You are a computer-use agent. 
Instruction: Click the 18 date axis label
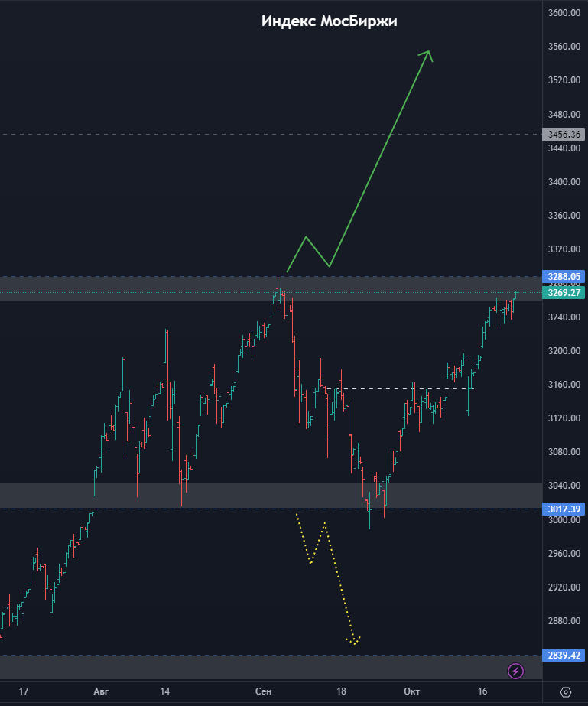point(341,691)
